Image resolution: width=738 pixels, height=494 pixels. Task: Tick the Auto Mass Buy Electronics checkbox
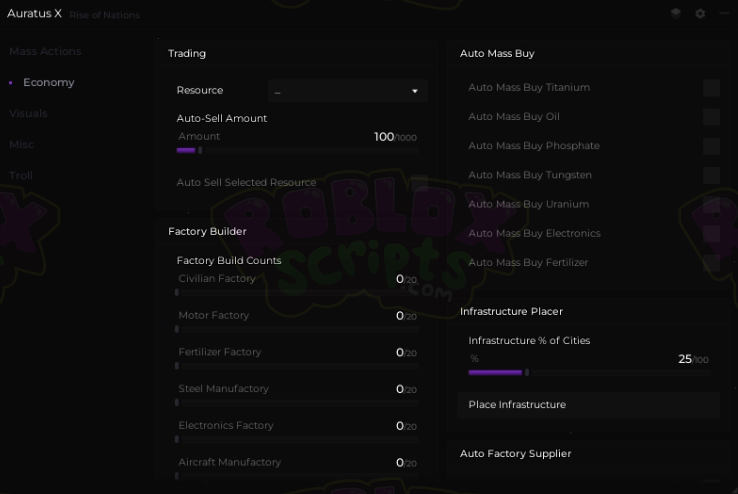[711, 233]
